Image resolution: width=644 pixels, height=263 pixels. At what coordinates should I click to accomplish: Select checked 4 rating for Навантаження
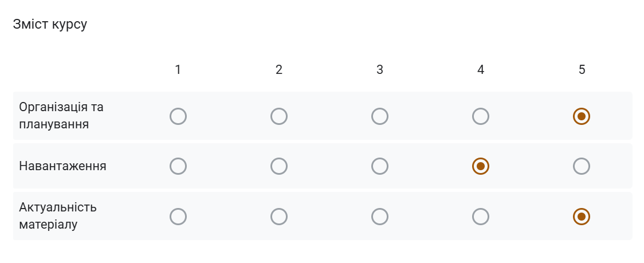pos(481,166)
